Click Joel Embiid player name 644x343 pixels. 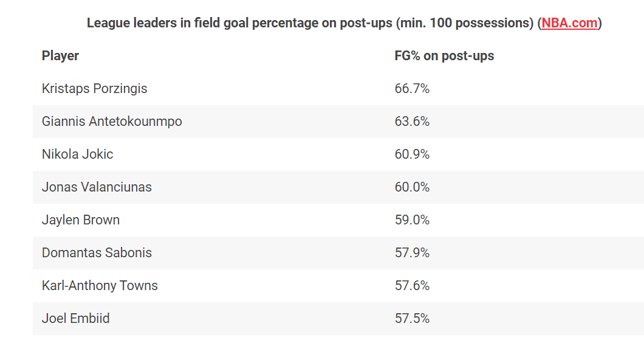point(75,319)
